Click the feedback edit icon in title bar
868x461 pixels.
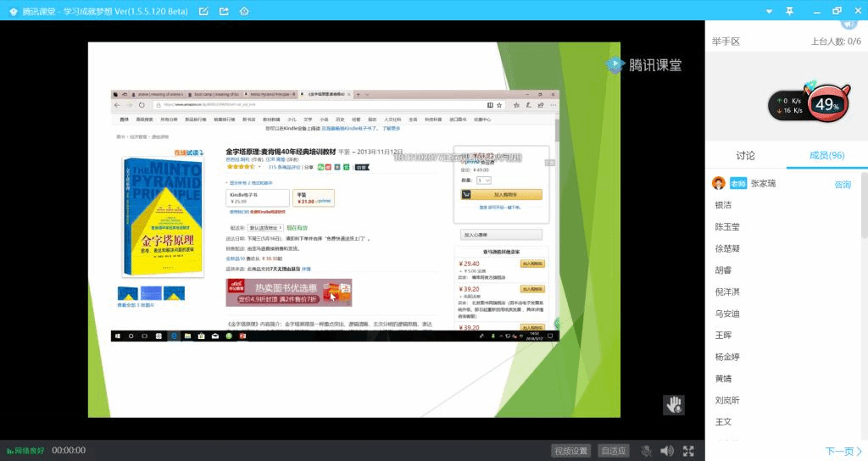click(x=203, y=11)
